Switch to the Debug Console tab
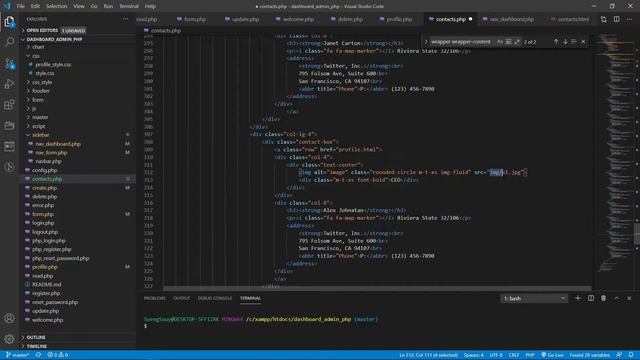Image resolution: width=640 pixels, height=360 pixels. tap(215, 298)
